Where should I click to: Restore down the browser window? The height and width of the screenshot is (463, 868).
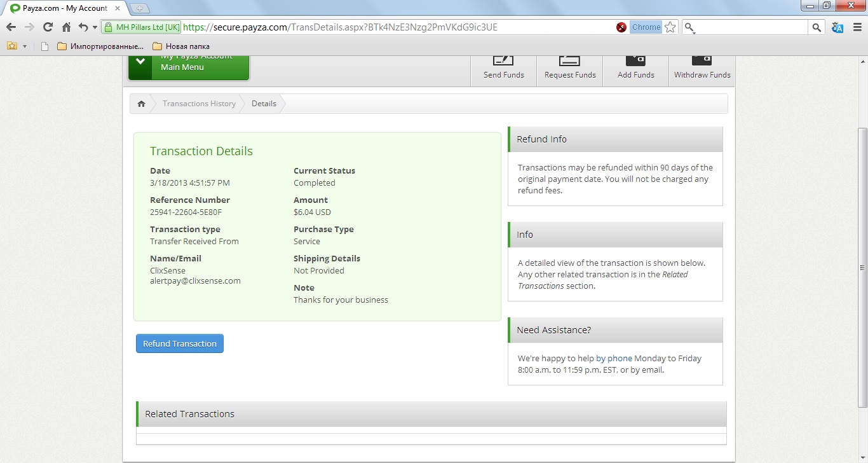826,5
